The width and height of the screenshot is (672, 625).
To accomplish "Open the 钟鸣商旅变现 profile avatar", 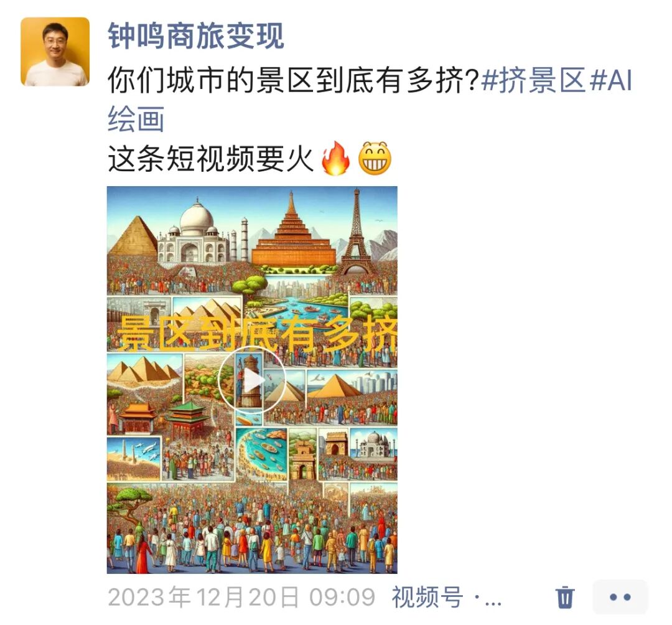I will point(55,52).
